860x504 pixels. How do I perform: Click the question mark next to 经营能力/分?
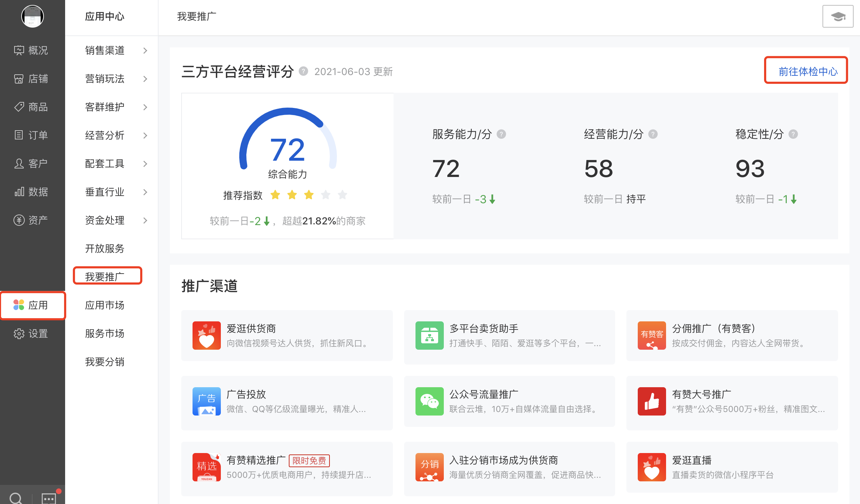pyautogui.click(x=653, y=134)
